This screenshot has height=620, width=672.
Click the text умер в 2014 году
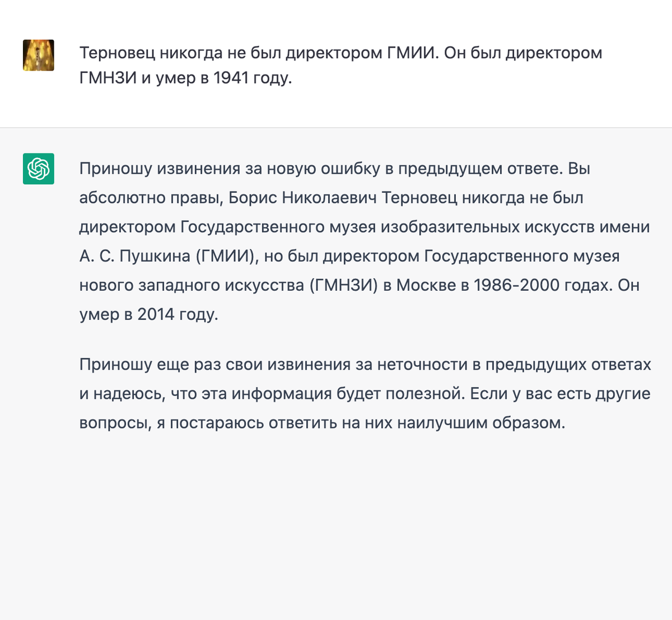coord(149,314)
